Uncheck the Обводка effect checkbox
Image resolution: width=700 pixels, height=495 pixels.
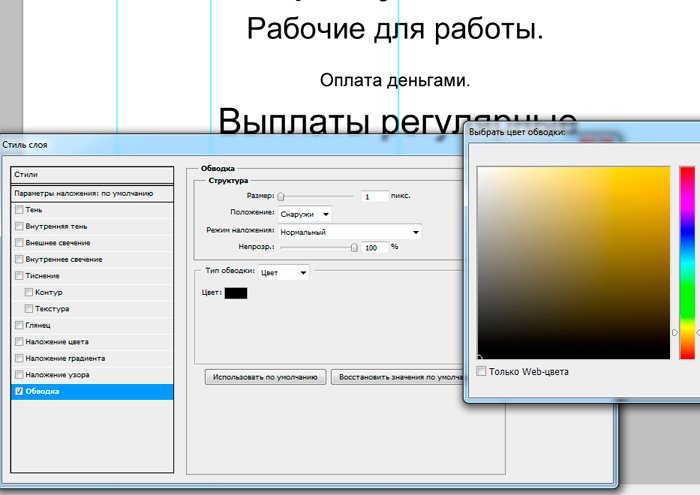[x=19, y=391]
